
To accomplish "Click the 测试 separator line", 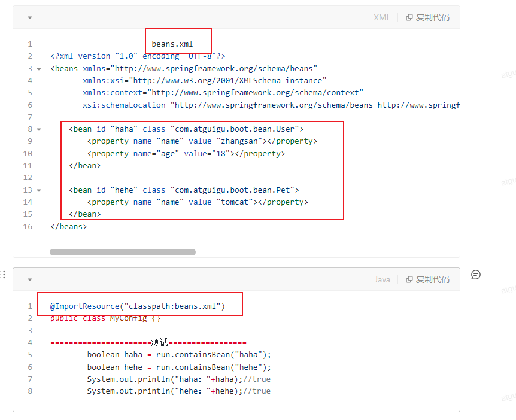I will coord(148,343).
